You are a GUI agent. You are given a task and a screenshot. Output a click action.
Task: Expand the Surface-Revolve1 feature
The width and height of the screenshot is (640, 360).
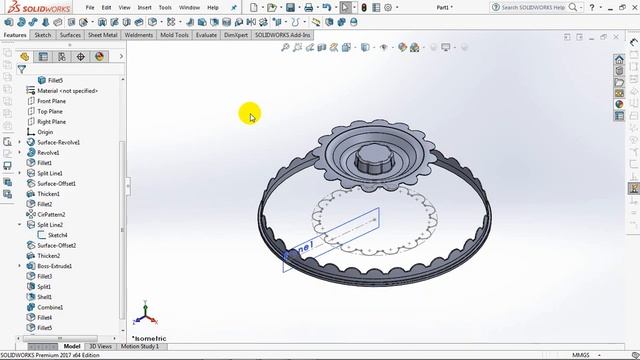click(x=20, y=142)
